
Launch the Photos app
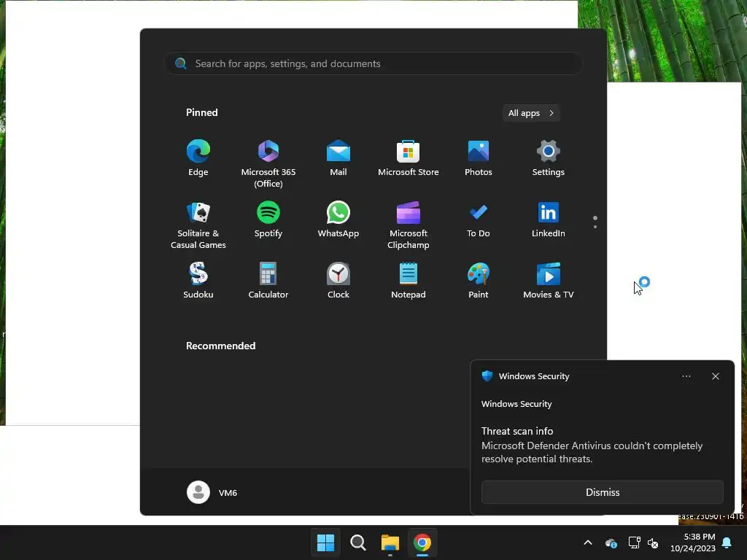click(479, 158)
